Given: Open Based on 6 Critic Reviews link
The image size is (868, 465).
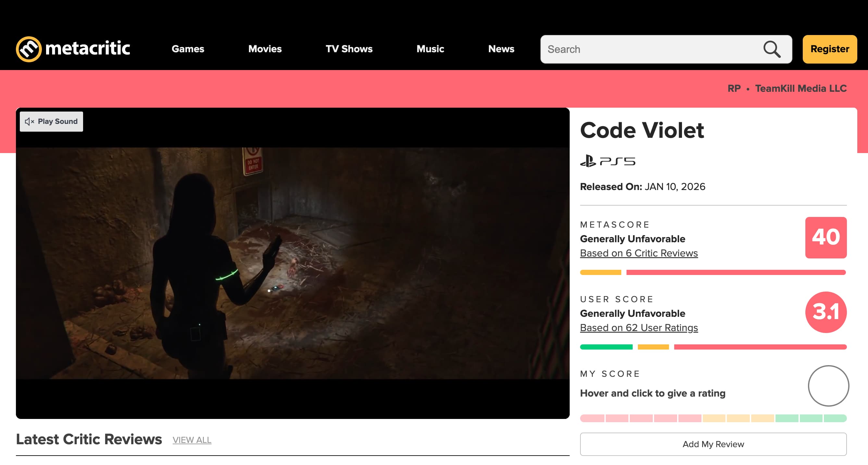Looking at the screenshot, I should (639, 253).
